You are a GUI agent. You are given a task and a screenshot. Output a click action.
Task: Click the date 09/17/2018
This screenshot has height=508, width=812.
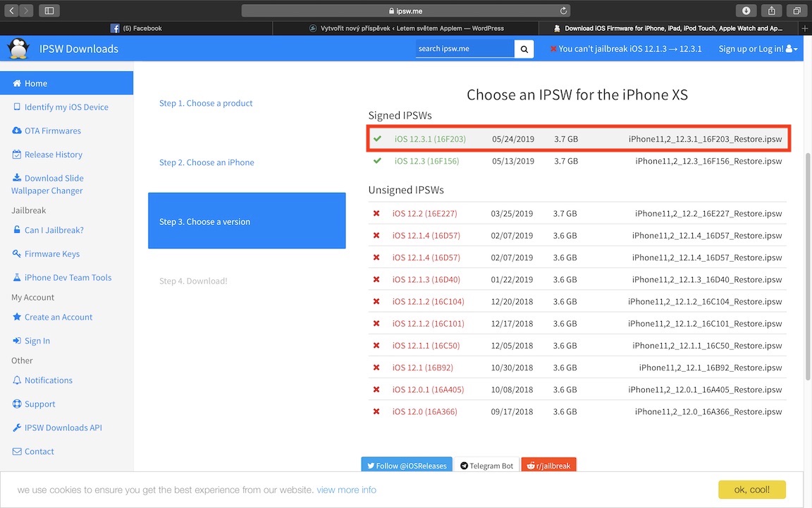coord(512,411)
